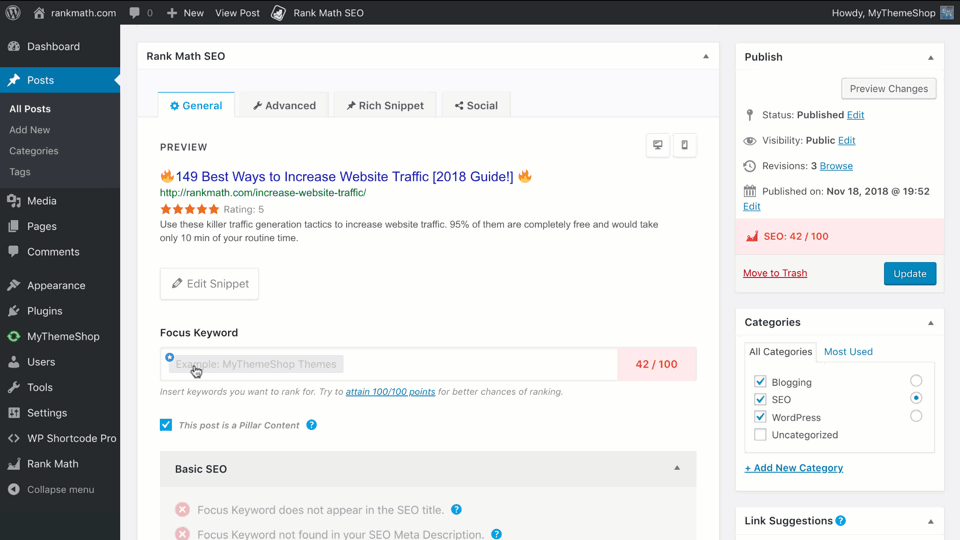The image size is (960, 540).
Task: Click the Pages sidebar icon
Action: coord(13,226)
